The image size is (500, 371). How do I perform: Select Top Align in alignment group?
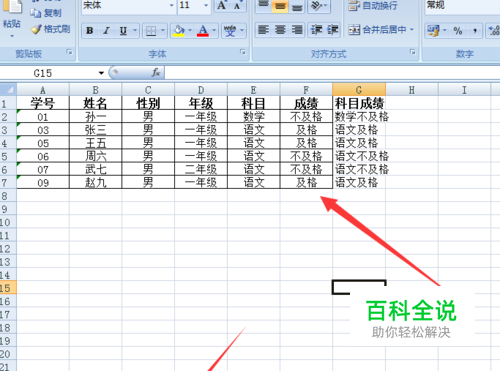pos(263,5)
